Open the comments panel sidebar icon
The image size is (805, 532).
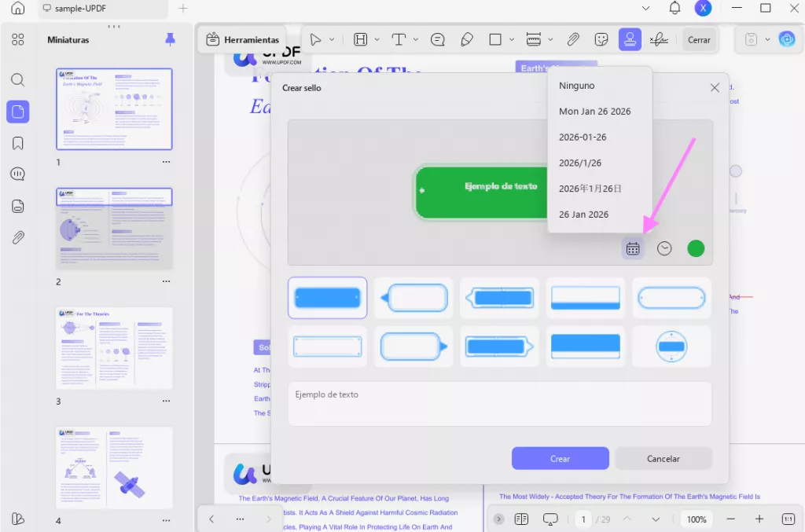click(17, 174)
